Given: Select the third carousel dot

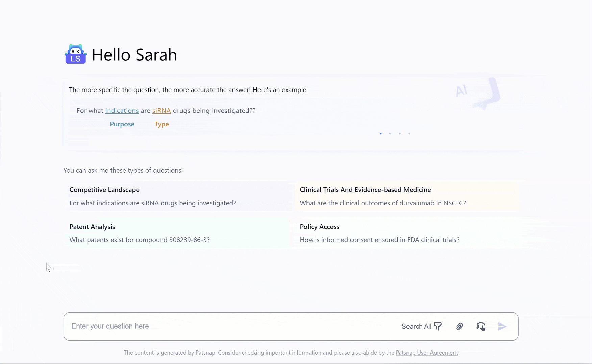Looking at the screenshot, I should pos(399,134).
